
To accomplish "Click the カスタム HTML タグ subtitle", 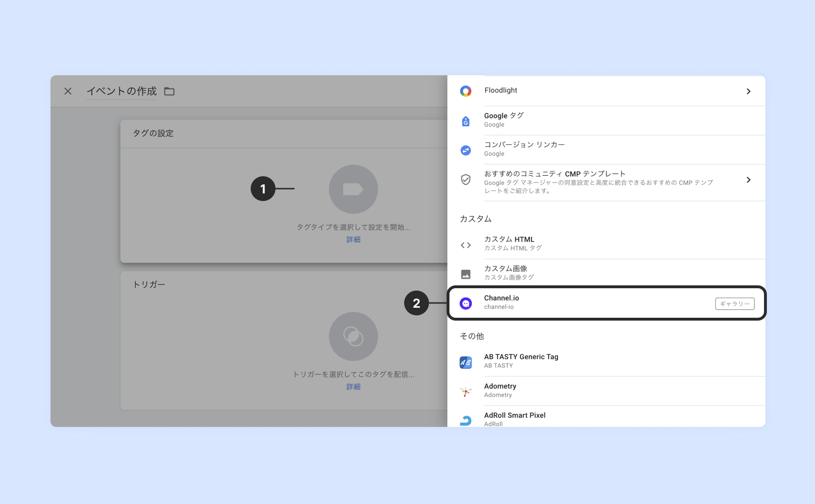I will coord(513,248).
